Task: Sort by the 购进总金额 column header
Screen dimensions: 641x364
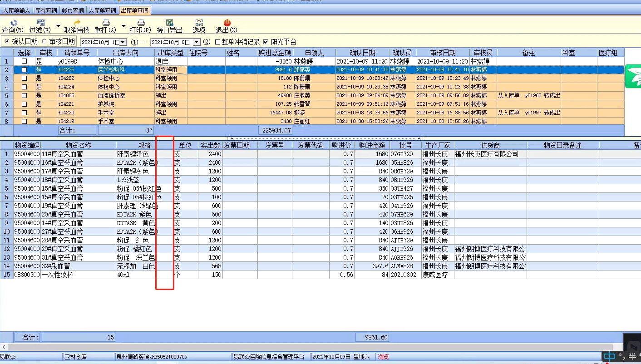Action: click(275, 53)
